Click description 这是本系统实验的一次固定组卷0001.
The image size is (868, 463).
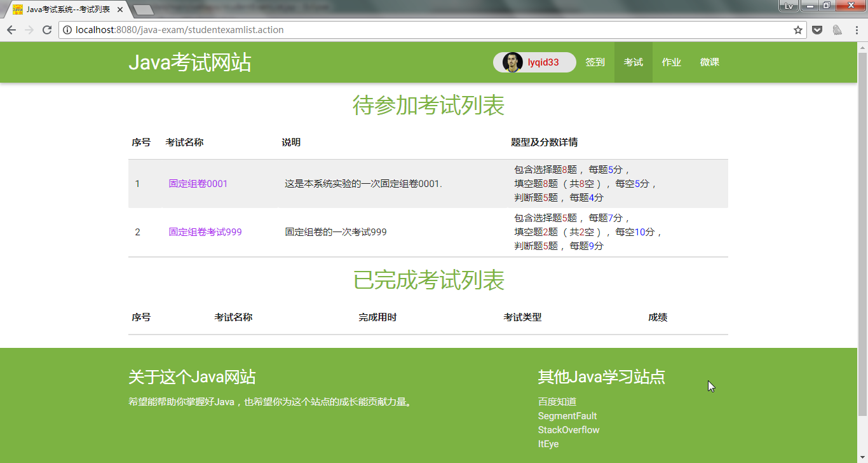(363, 184)
